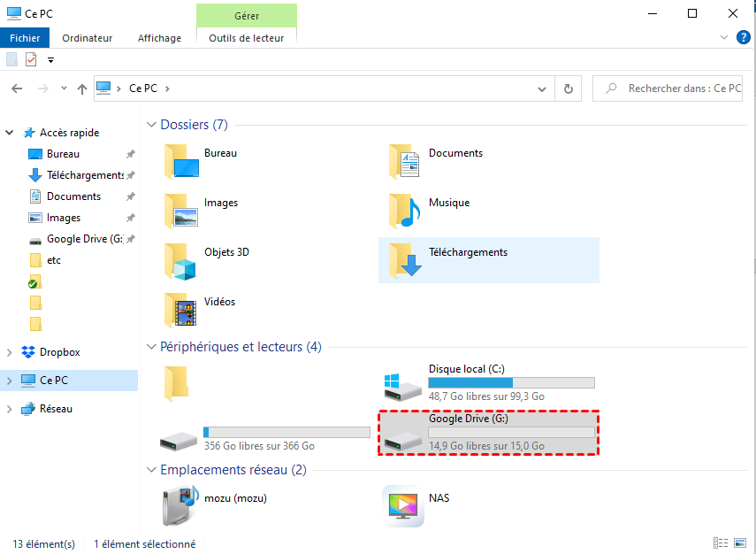
Task: Open Dropbox in navigation pane
Action: coord(60,352)
